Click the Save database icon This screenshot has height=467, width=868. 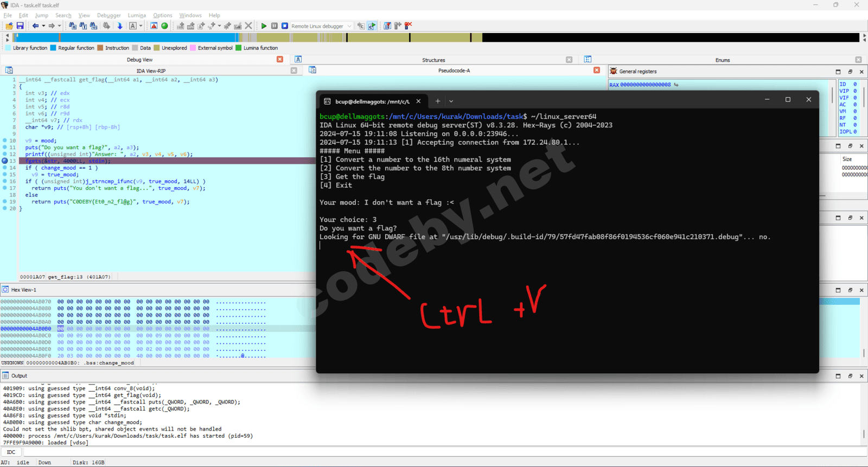pos(20,26)
